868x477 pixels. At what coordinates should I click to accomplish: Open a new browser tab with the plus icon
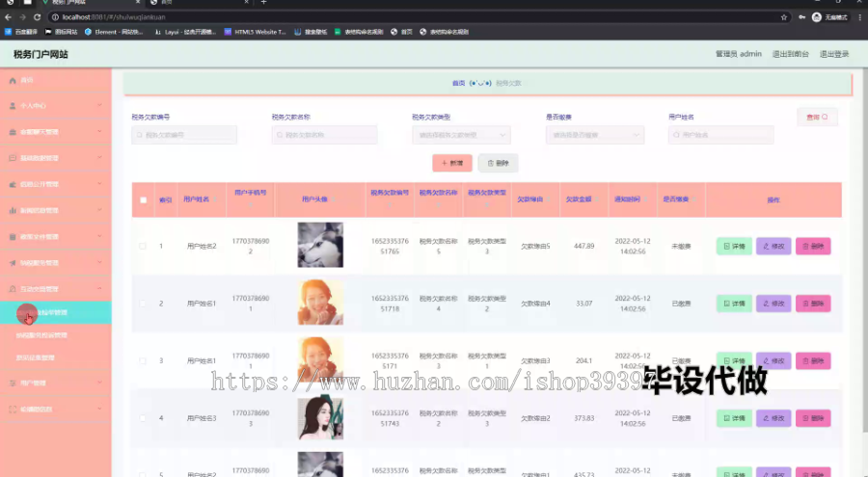point(263,2)
